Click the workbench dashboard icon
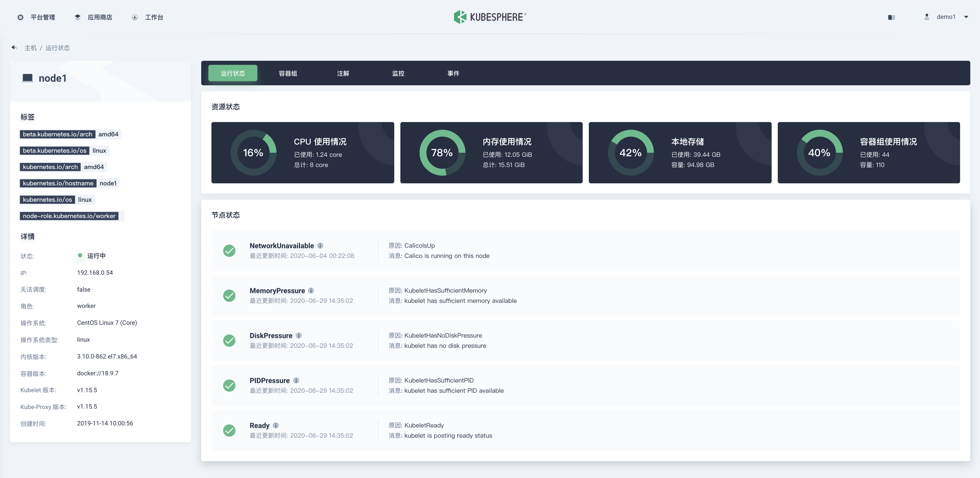The image size is (980, 478). click(x=135, y=17)
